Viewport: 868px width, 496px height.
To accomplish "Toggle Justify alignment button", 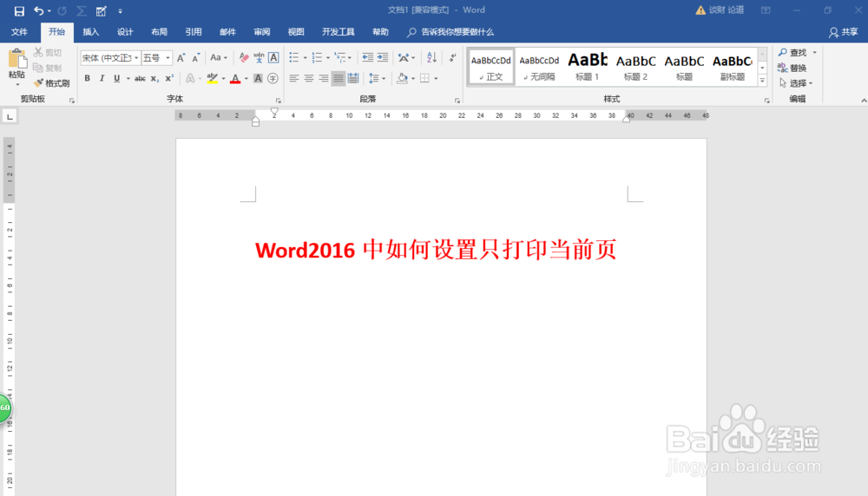I will pos(339,79).
